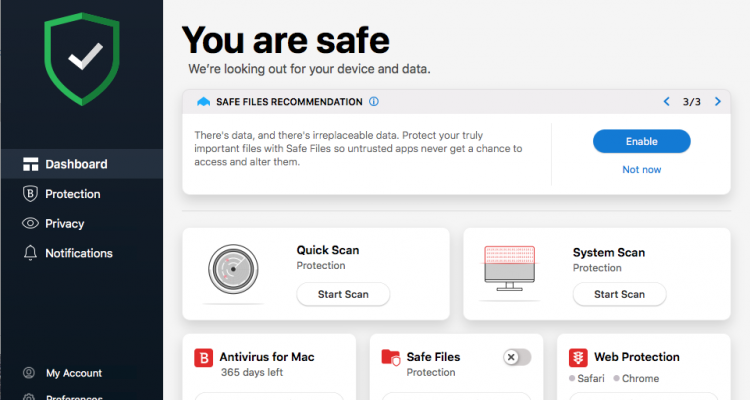Click the blue Safe Files recommendation header icon
This screenshot has height=400, width=750.
203,101
